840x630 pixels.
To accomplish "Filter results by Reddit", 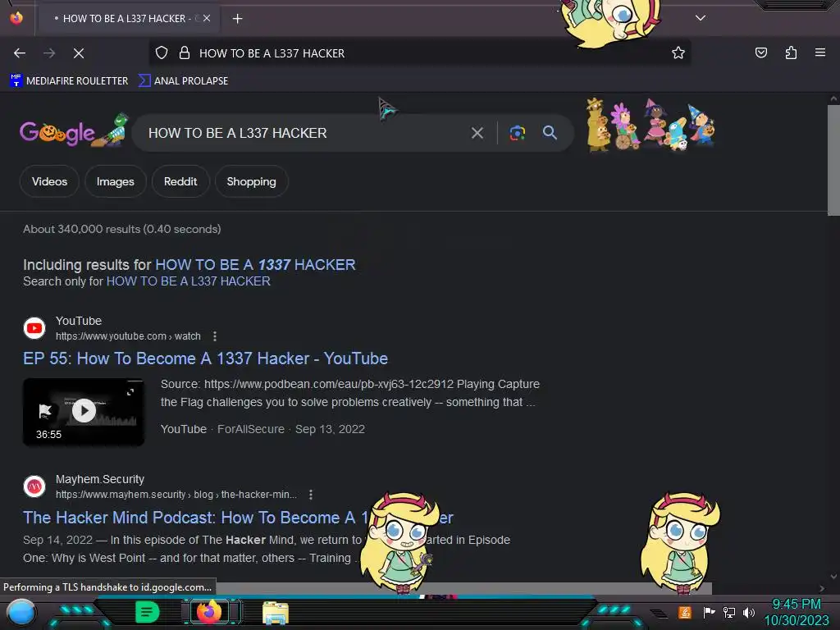I will [x=180, y=181].
